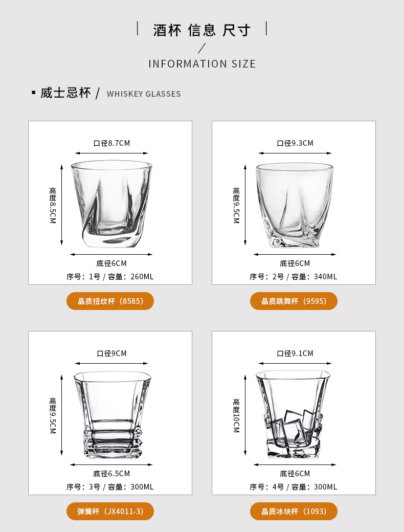
Task: Click the spring glass image number 3
Action: [112, 415]
